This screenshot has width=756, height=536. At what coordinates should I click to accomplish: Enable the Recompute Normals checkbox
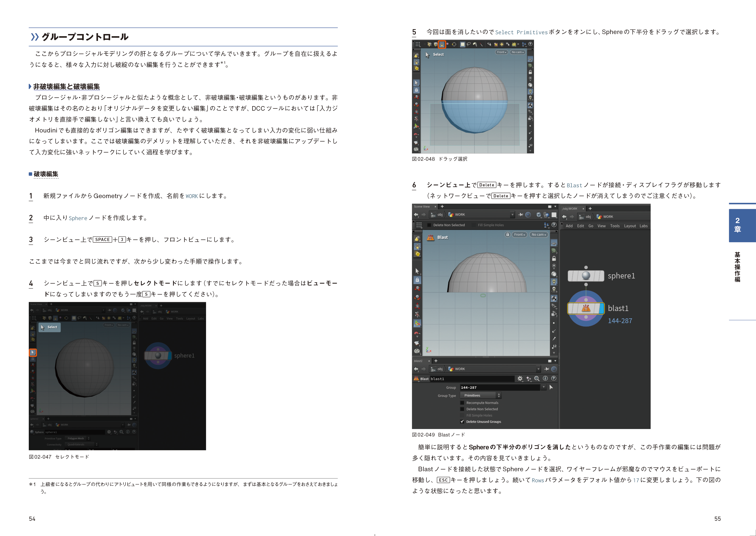coord(462,403)
